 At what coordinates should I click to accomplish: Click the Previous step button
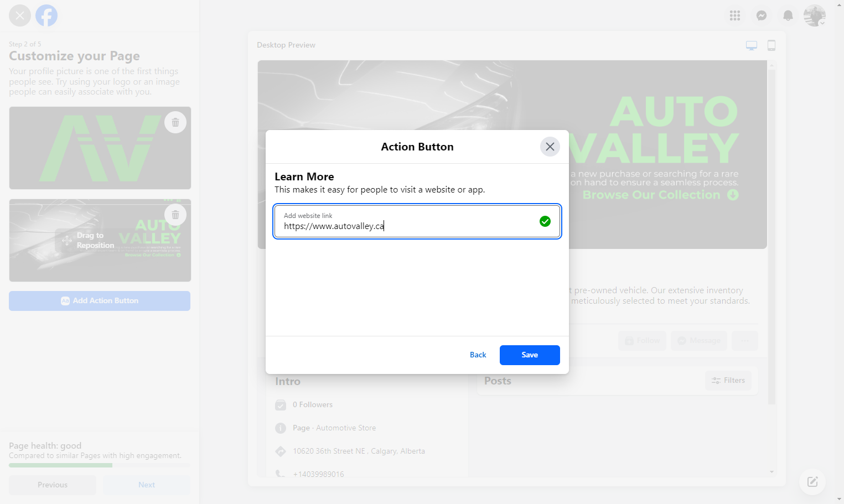pos(53,485)
